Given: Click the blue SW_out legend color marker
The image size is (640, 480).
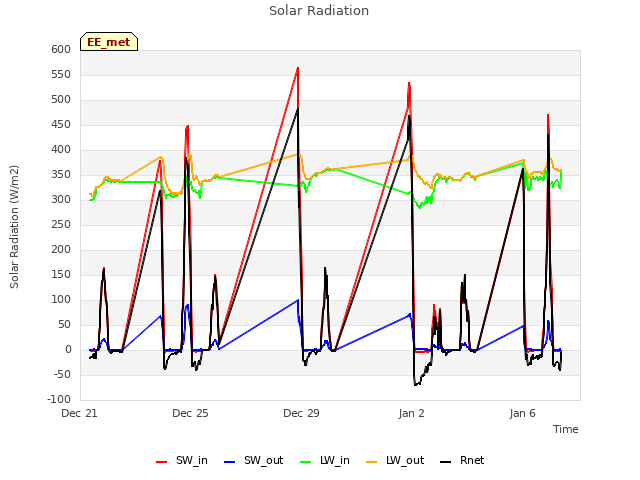Looking at the screenshot, I should pos(230,462).
